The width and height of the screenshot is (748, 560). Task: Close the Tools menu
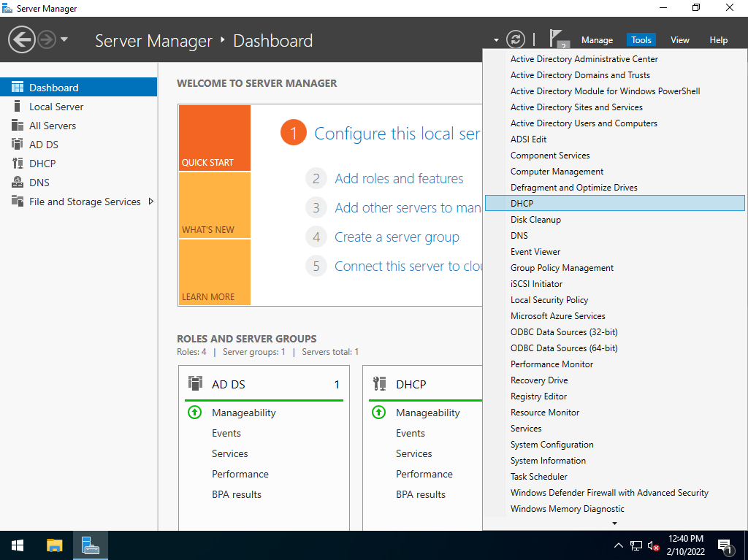(x=641, y=40)
